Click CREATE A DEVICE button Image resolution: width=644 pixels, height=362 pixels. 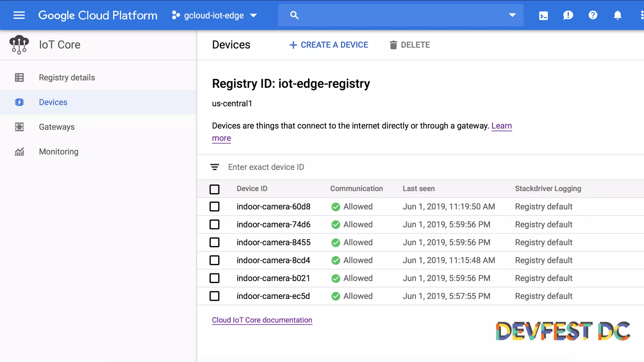[x=329, y=45]
